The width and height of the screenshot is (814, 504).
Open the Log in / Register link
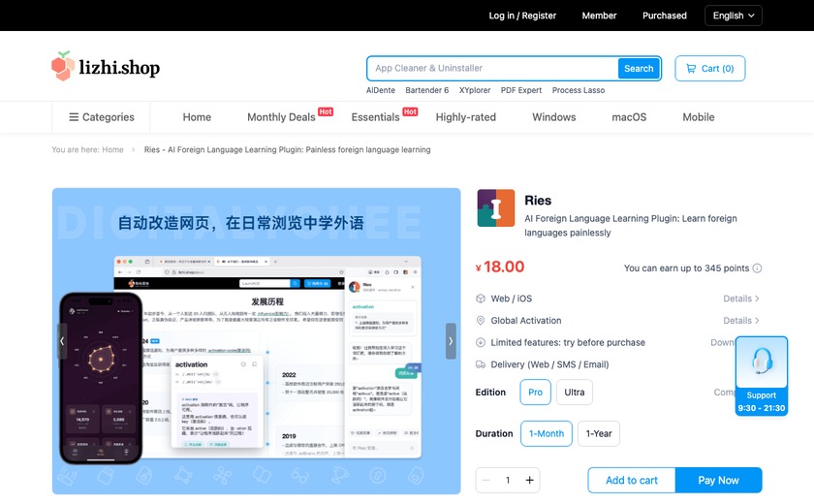(x=522, y=16)
